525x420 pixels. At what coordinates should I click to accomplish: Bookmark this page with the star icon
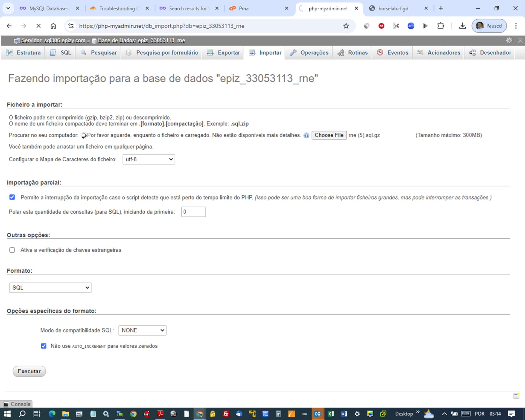point(346,26)
